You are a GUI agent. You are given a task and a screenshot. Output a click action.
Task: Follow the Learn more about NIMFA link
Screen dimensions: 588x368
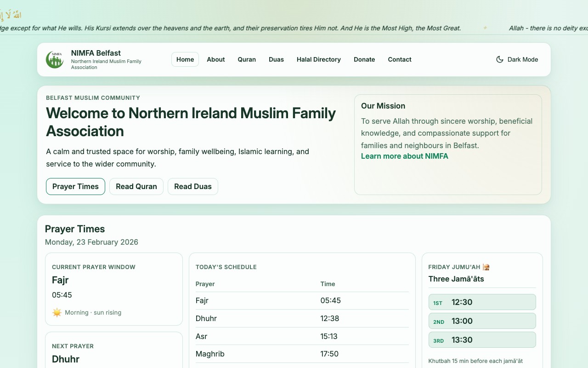coord(405,156)
